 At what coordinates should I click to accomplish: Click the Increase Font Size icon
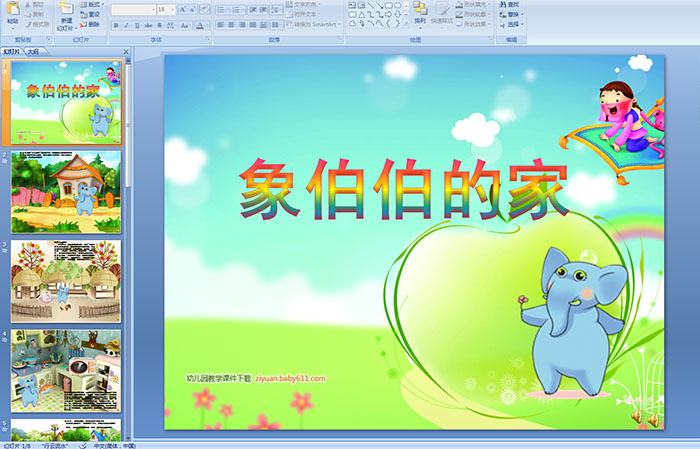pyautogui.click(x=180, y=9)
